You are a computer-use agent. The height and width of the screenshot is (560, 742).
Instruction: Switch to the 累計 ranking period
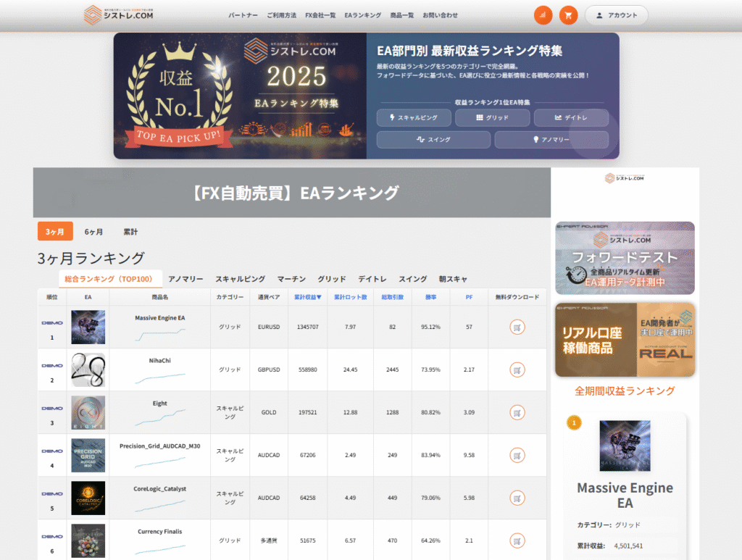tap(130, 232)
